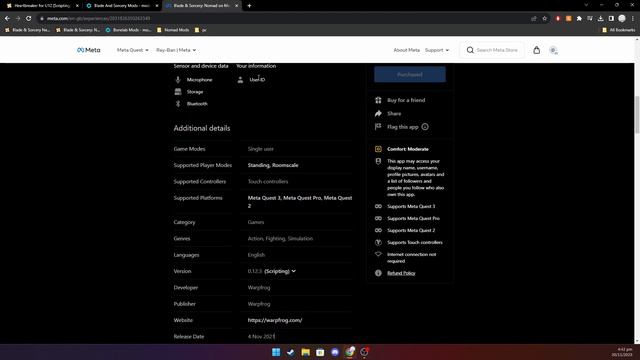Click Flag this app
Image resolution: width=640 pixels, height=360 pixels.
pos(402,127)
